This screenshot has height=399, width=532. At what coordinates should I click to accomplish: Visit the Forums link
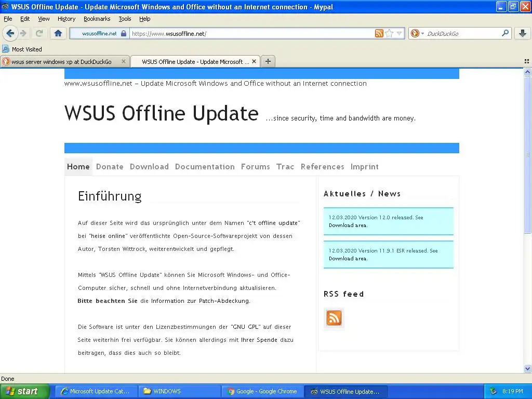[256, 167]
